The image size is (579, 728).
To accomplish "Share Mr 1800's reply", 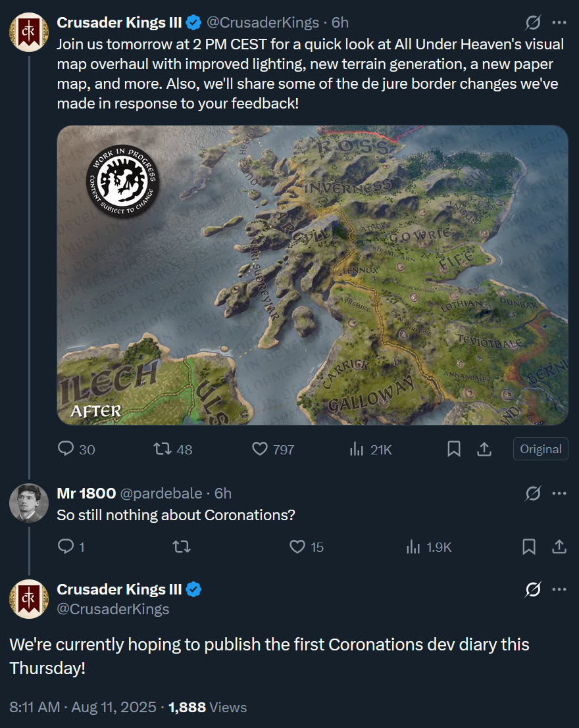I will pos(559,546).
